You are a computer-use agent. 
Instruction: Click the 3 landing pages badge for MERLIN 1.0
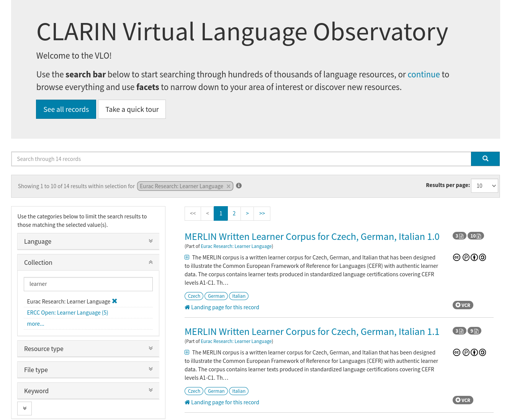pyautogui.click(x=459, y=236)
